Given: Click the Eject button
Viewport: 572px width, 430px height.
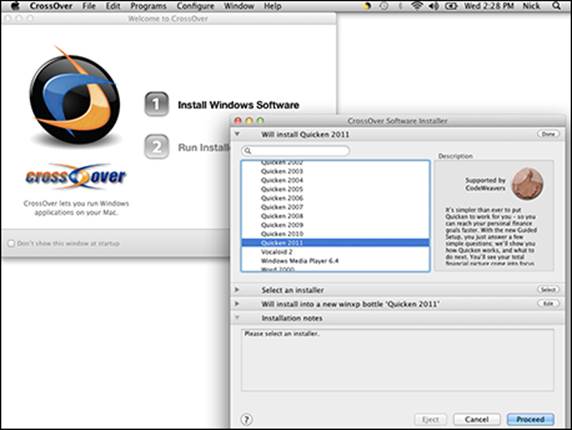Looking at the screenshot, I should [431, 419].
